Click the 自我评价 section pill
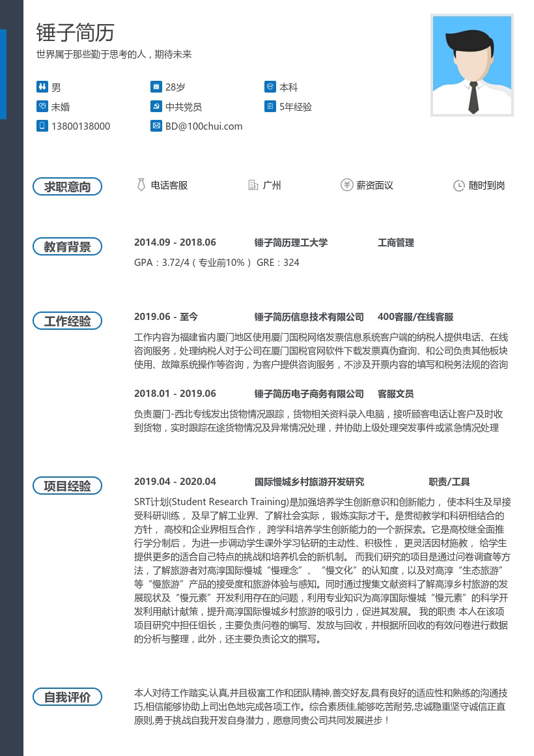Image resolution: width=534 pixels, height=756 pixels. (x=67, y=697)
